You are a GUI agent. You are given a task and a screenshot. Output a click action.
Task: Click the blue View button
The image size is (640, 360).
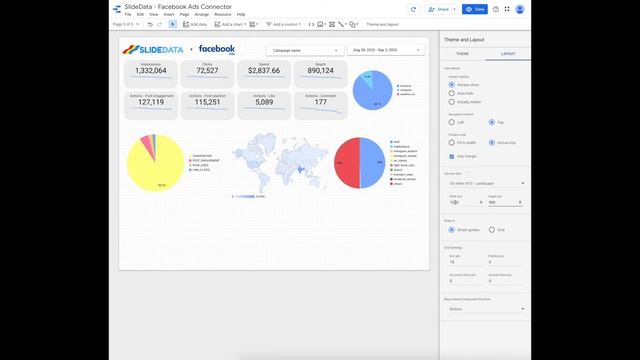475,9
